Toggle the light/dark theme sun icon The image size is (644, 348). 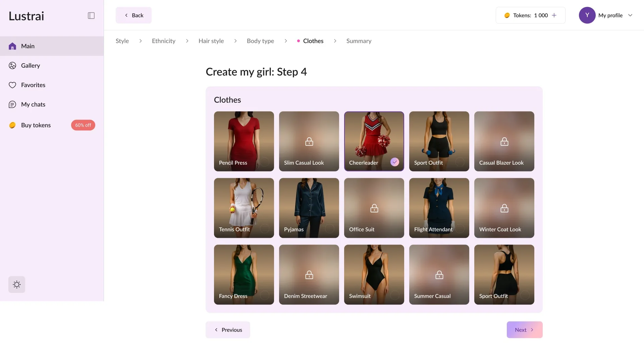click(17, 285)
